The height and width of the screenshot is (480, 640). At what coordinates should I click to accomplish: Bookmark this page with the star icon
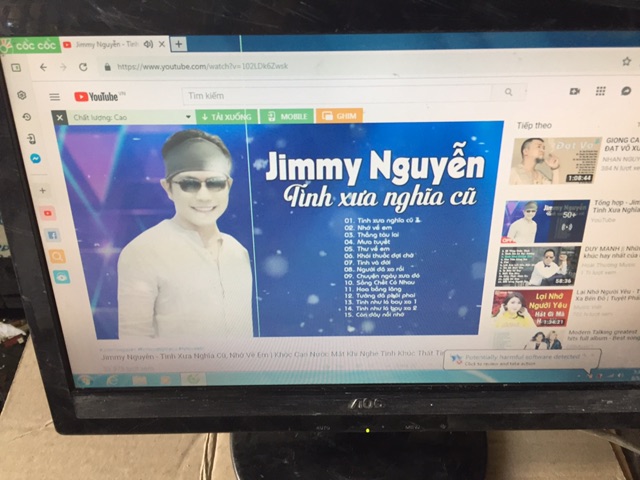pyautogui.click(x=626, y=61)
